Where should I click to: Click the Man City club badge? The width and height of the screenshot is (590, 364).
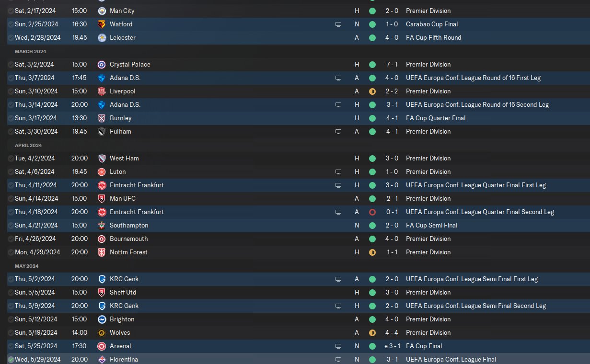coord(102,11)
